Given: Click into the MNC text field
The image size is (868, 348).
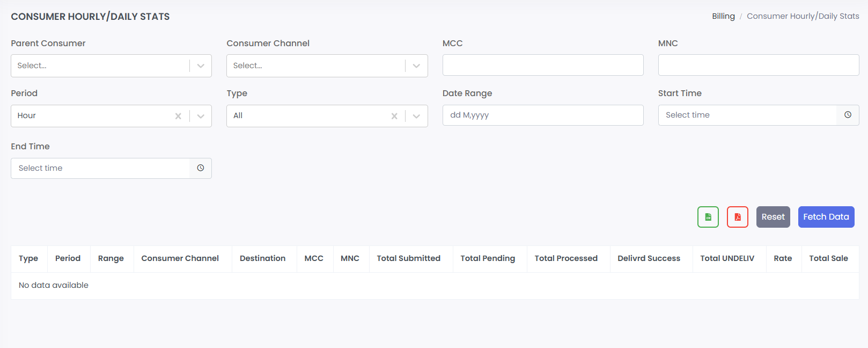Looking at the screenshot, I should (758, 65).
